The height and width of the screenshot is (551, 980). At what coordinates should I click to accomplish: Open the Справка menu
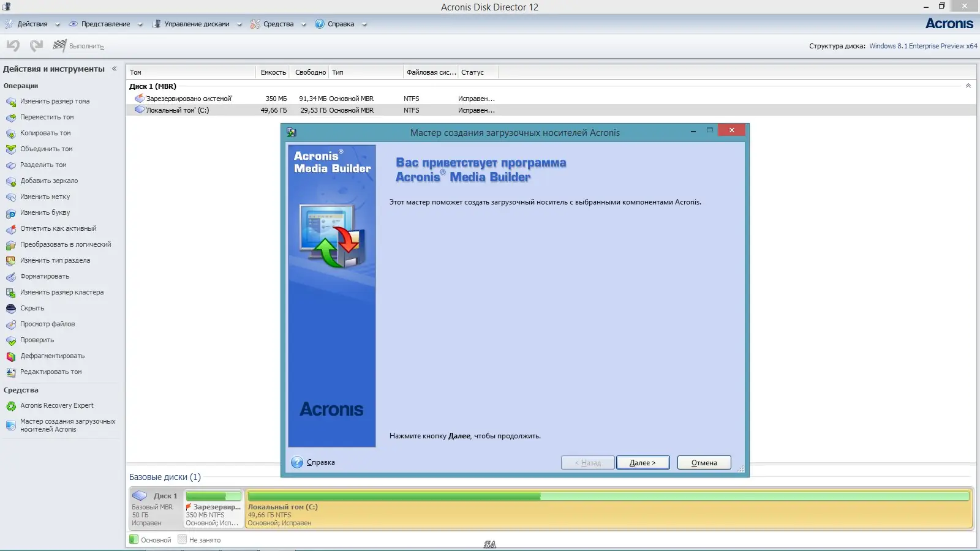(341, 24)
